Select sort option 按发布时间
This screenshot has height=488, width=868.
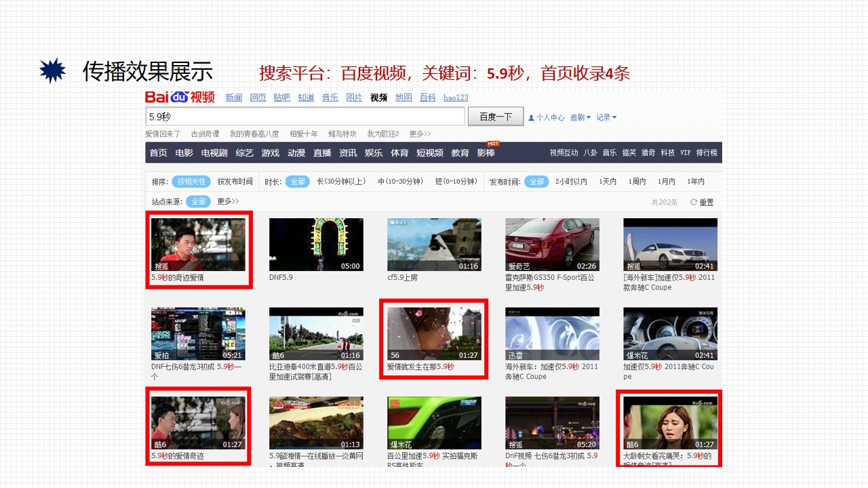235,182
